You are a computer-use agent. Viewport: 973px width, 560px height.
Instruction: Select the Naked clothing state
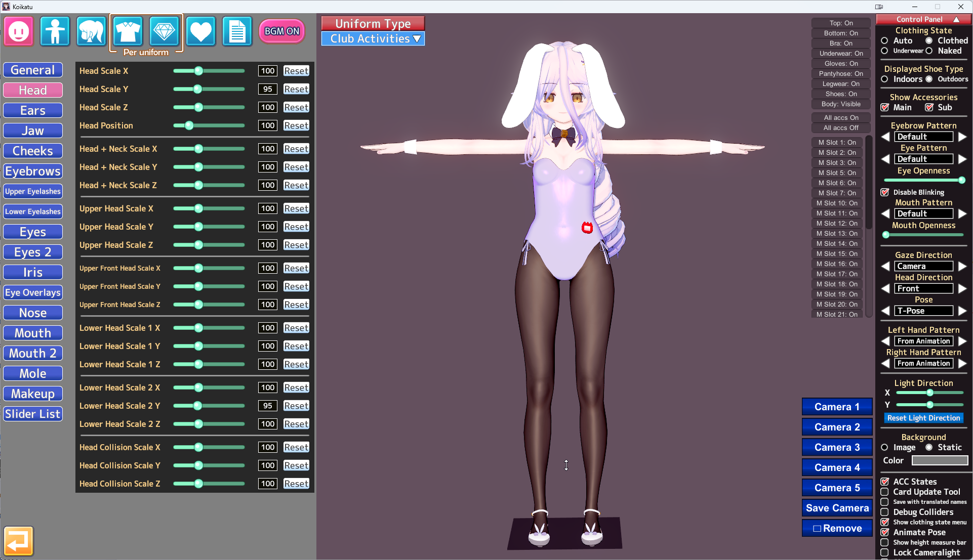(929, 51)
